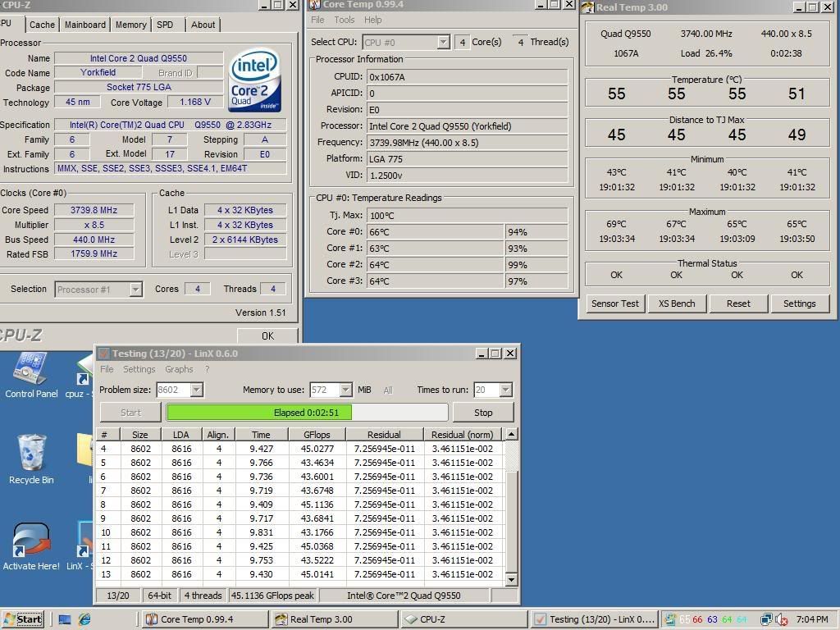
Task: Open the Memory tab in CPU-Z
Action: pyautogui.click(x=130, y=25)
